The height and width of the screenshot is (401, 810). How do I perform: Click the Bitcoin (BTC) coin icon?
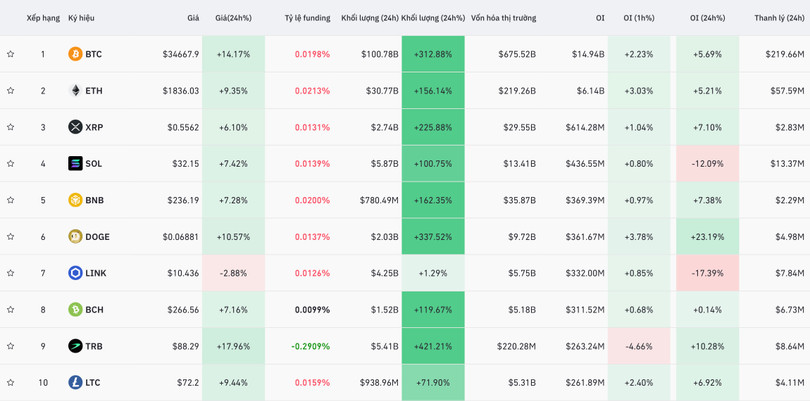(x=75, y=54)
